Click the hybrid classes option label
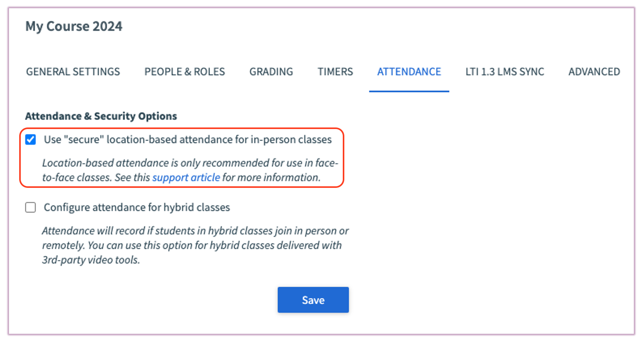644x342 pixels. point(137,207)
